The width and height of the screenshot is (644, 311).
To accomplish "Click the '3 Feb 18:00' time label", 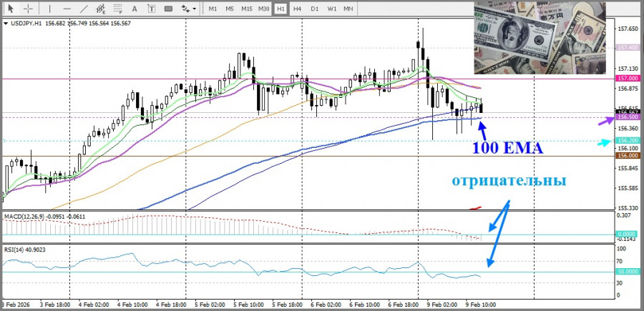I will pyautogui.click(x=54, y=305).
